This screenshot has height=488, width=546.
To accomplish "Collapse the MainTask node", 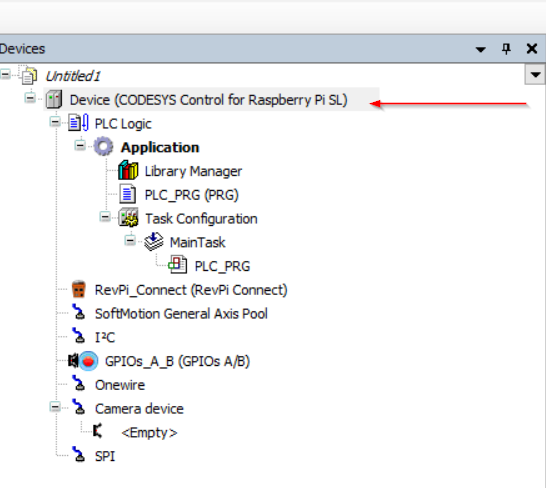I will click(x=130, y=240).
